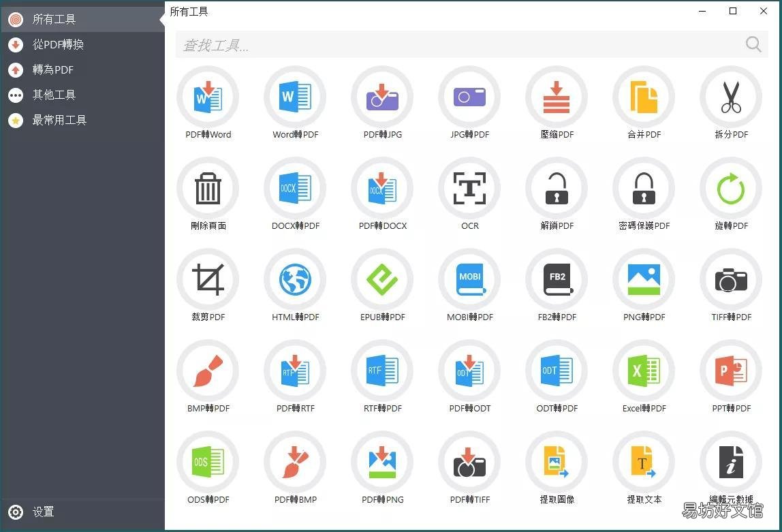Switch to 從PDF轉換 category
782x532 pixels.
point(82,44)
